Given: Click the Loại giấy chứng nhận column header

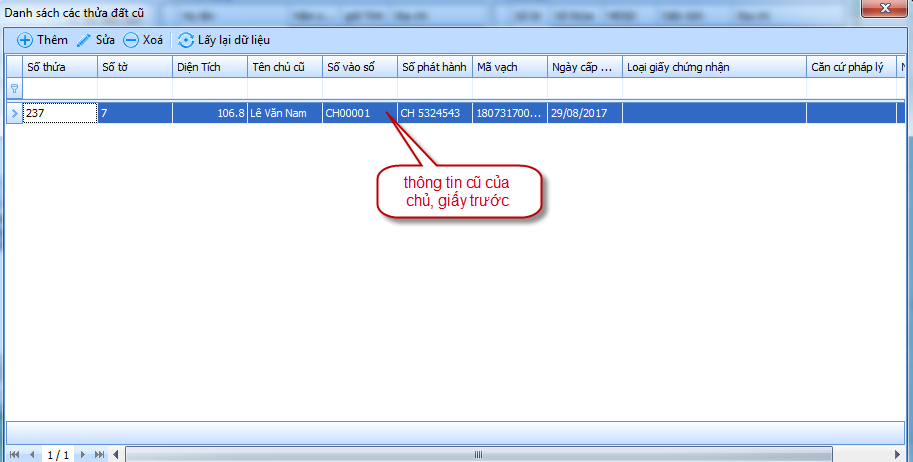Looking at the screenshot, I should click(x=713, y=67).
